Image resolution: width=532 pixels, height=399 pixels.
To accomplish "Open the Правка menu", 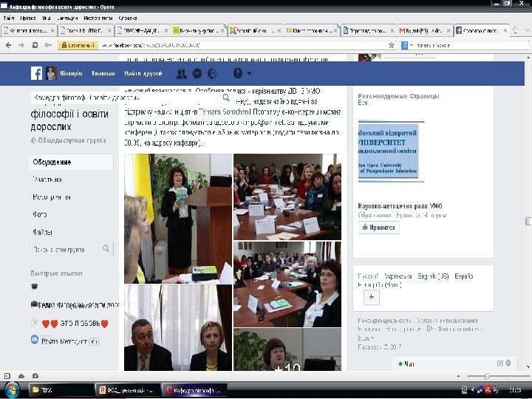I will click(28, 18).
